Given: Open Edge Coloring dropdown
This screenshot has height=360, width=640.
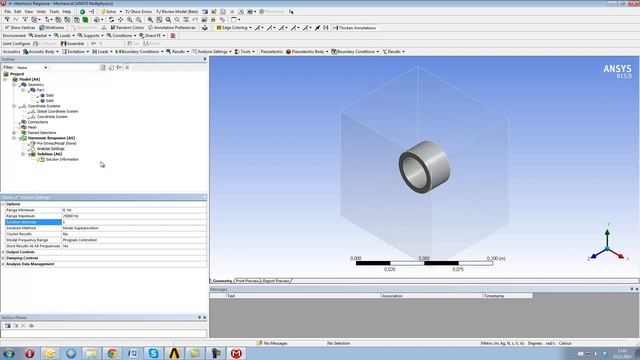Looking at the screenshot, I should pyautogui.click(x=234, y=28).
